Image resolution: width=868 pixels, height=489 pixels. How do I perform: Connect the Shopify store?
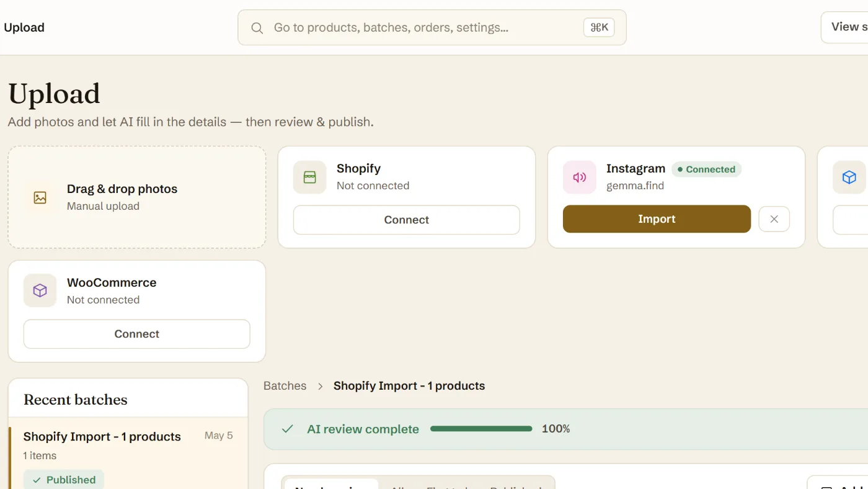(407, 220)
